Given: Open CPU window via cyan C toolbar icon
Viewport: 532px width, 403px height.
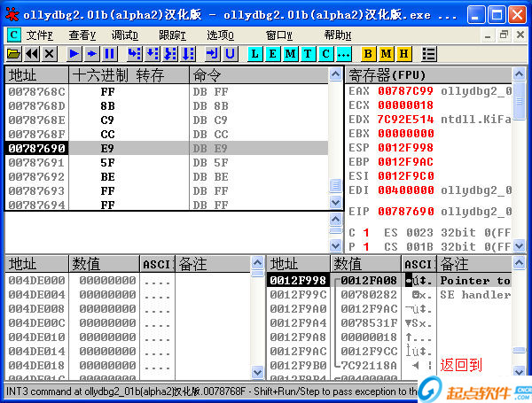Looking at the screenshot, I should [325, 53].
